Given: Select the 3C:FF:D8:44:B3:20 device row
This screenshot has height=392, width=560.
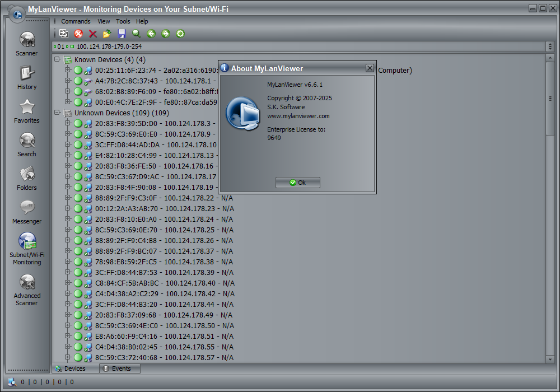Looking at the screenshot, I should click(164, 305).
